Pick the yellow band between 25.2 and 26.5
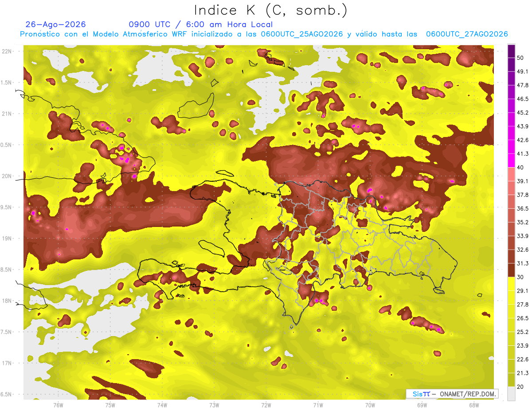The height and width of the screenshot is (411, 532). coord(511,325)
